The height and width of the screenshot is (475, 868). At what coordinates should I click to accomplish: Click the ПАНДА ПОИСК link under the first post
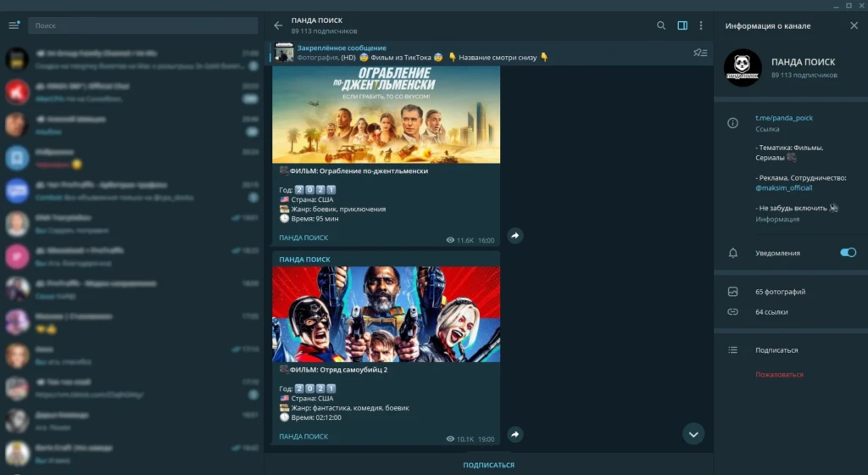click(x=303, y=237)
